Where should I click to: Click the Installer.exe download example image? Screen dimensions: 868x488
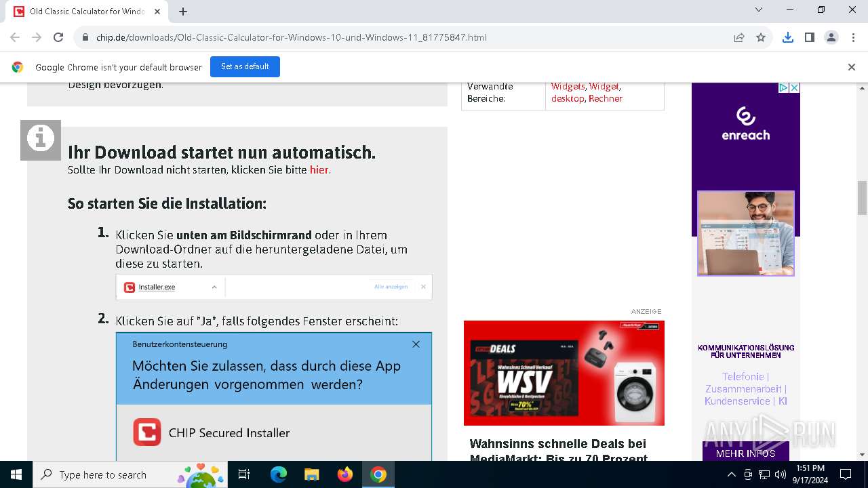(274, 287)
